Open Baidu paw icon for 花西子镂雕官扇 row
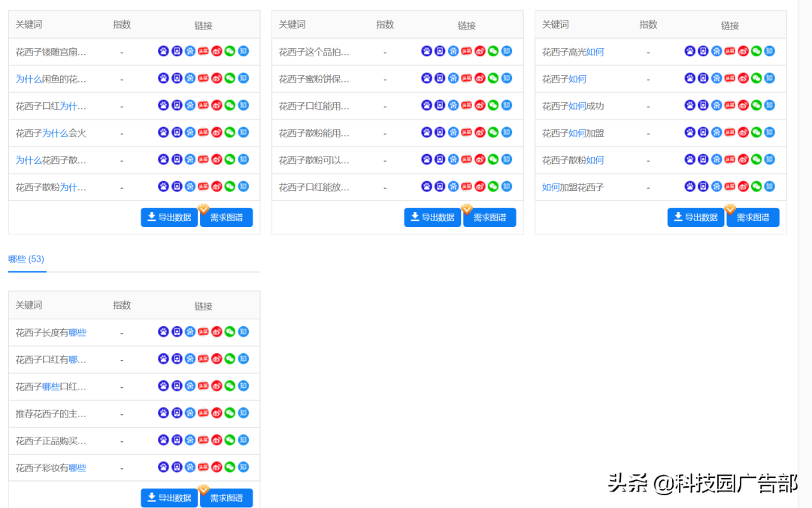This screenshot has width=812, height=508. pos(163,51)
